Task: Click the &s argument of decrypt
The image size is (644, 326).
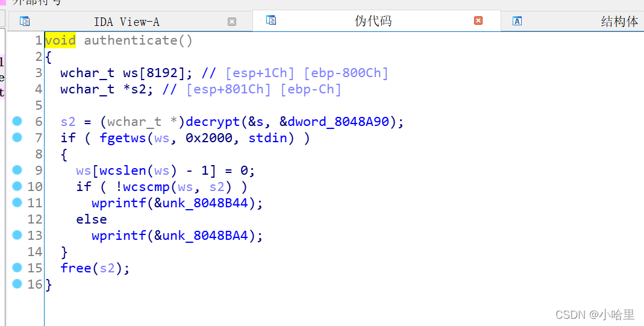Action: (x=255, y=122)
